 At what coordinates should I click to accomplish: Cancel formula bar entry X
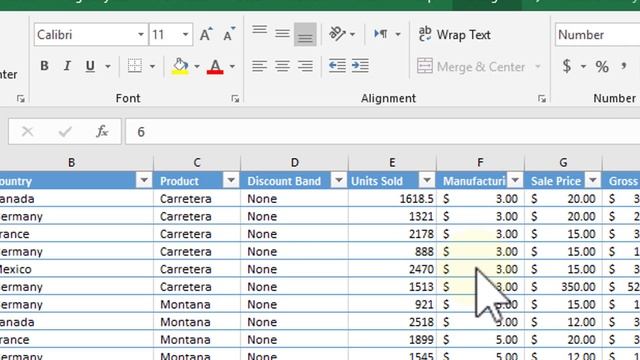point(27,131)
